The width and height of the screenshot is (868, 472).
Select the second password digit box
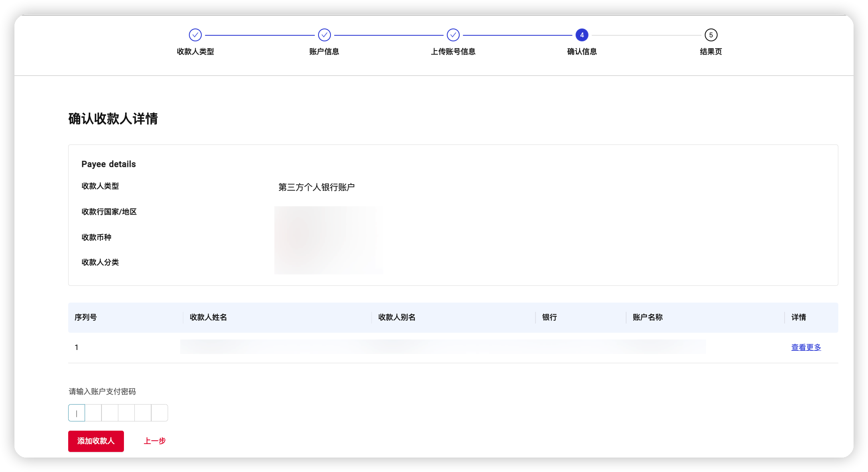pos(93,413)
